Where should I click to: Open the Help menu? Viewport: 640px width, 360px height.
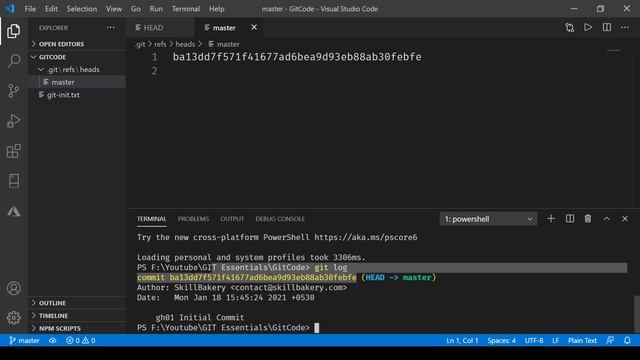[217, 9]
